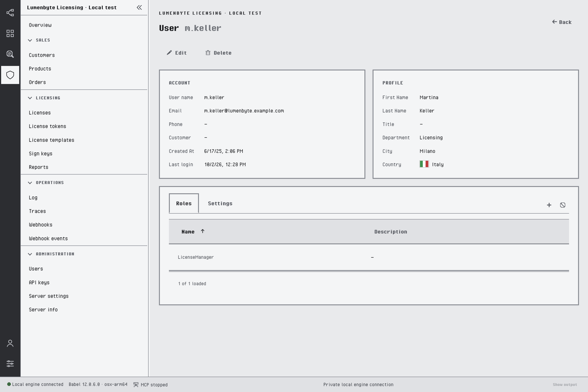
Task: Select the LicenseManager role row
Action: pos(369,257)
